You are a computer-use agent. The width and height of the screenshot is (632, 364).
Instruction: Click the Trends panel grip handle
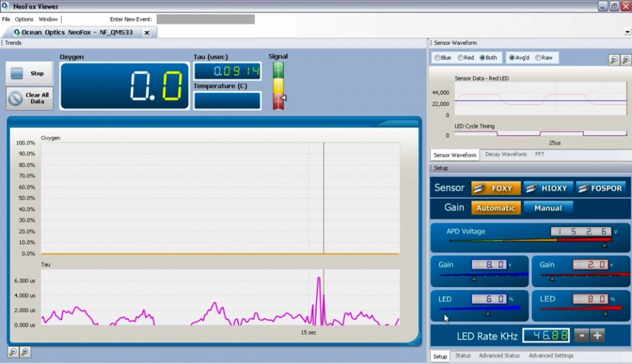pos(2,43)
